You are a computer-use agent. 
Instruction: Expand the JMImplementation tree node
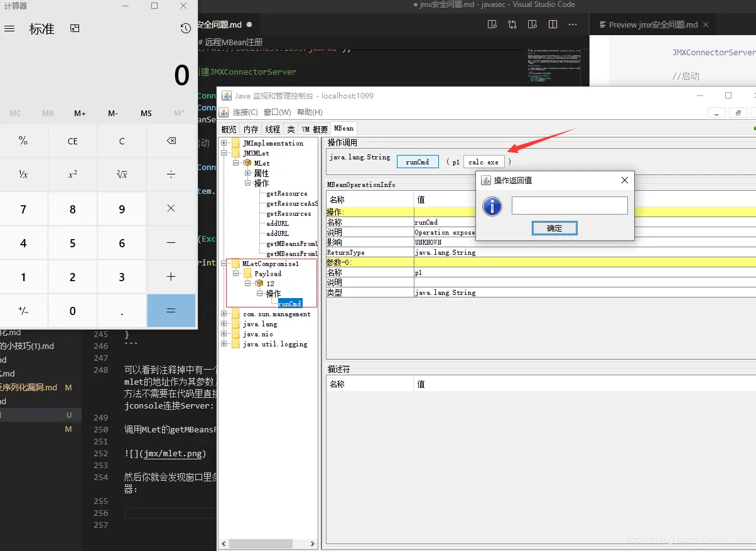(x=224, y=143)
